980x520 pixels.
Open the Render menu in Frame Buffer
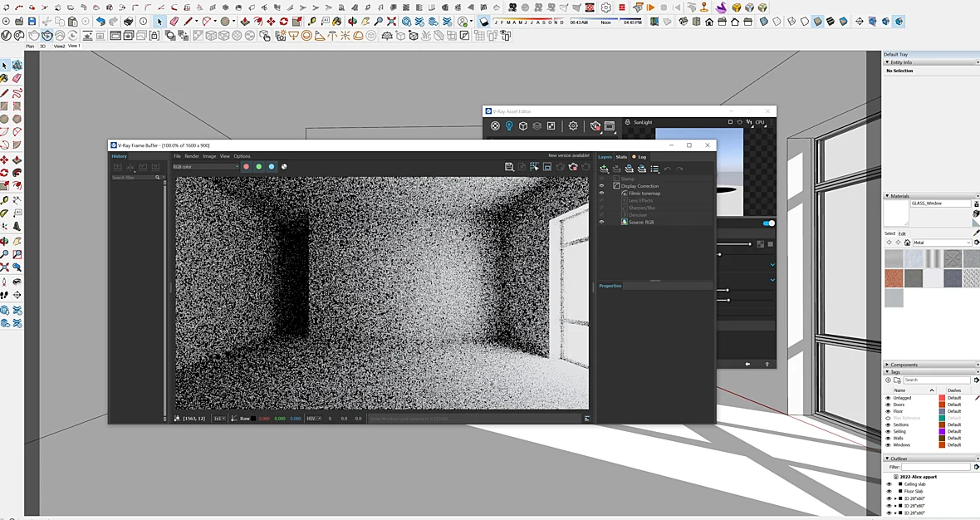(192, 156)
